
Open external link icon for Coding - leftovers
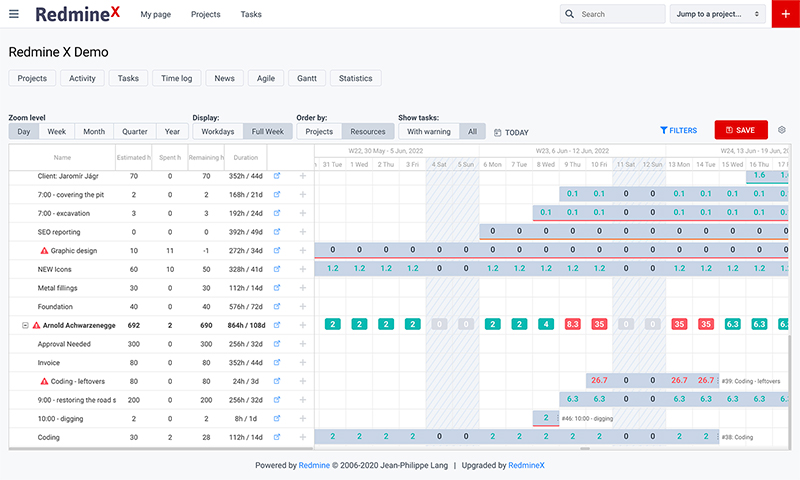[x=277, y=381]
